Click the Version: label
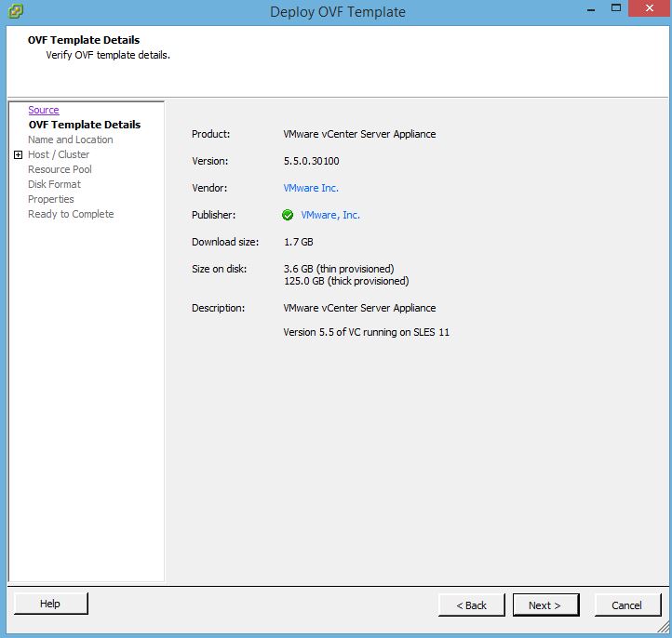The width and height of the screenshot is (672, 638). (x=210, y=161)
